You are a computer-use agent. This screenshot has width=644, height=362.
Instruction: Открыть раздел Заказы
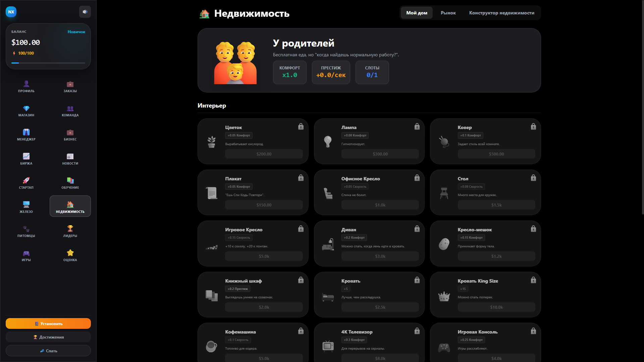click(70, 86)
